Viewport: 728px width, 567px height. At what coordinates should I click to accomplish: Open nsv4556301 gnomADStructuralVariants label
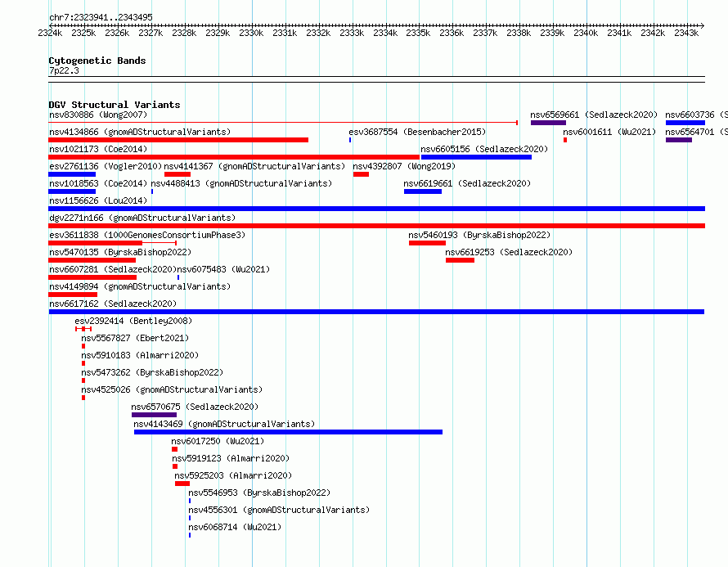279,510
